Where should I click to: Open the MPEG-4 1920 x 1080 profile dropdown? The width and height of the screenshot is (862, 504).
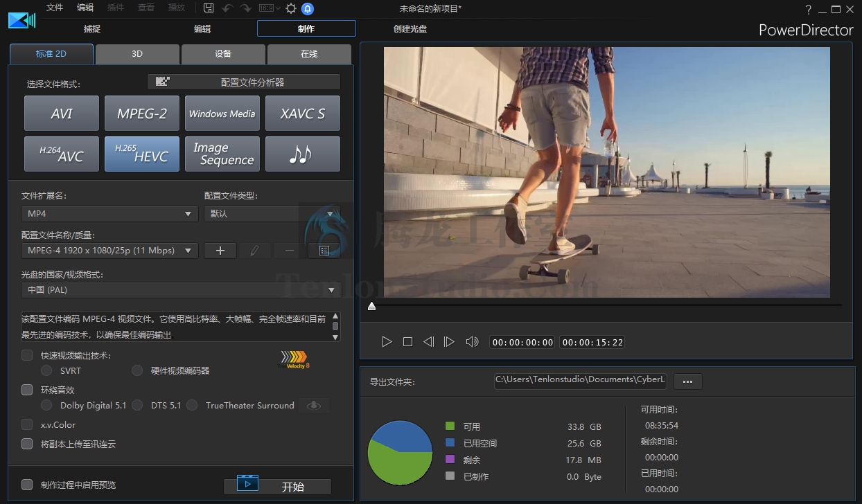[x=110, y=251]
